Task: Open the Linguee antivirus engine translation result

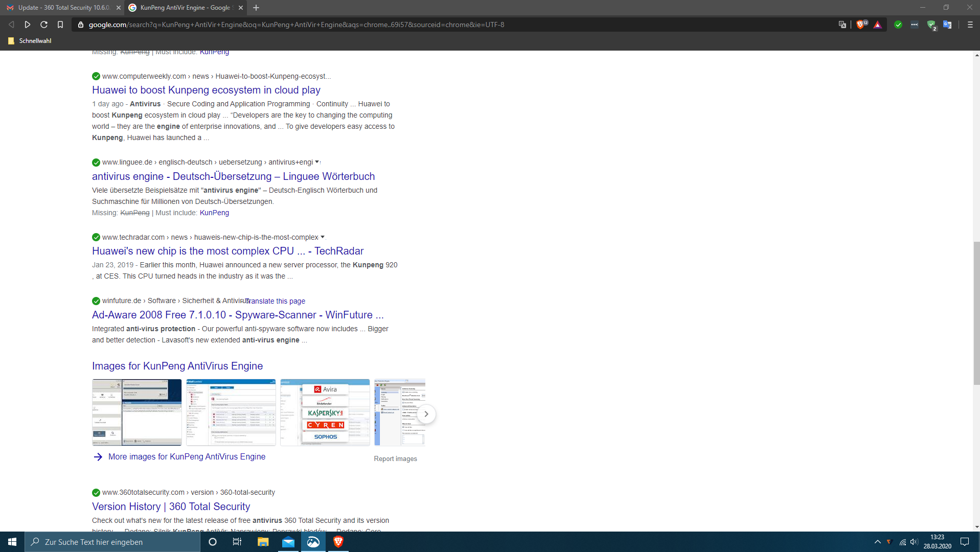Action: 233,176
